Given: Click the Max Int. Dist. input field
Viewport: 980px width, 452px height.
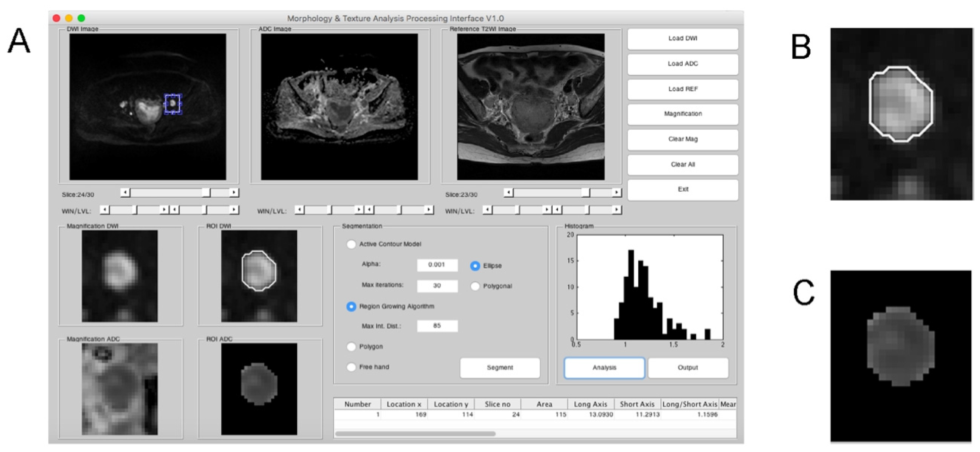Looking at the screenshot, I should pos(437,326).
